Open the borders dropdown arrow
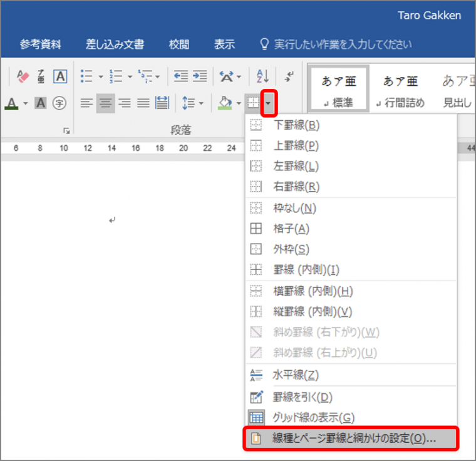 point(268,103)
